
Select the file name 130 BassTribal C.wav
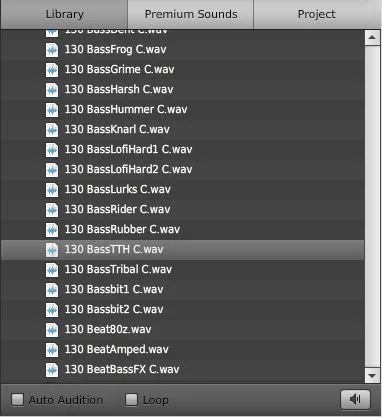coord(118,269)
